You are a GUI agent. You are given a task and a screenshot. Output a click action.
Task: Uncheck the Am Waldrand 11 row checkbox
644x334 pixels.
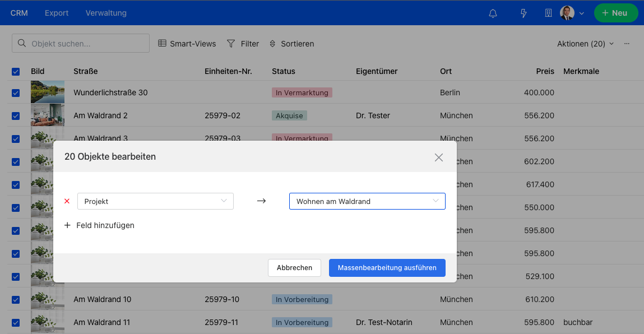coord(16,322)
